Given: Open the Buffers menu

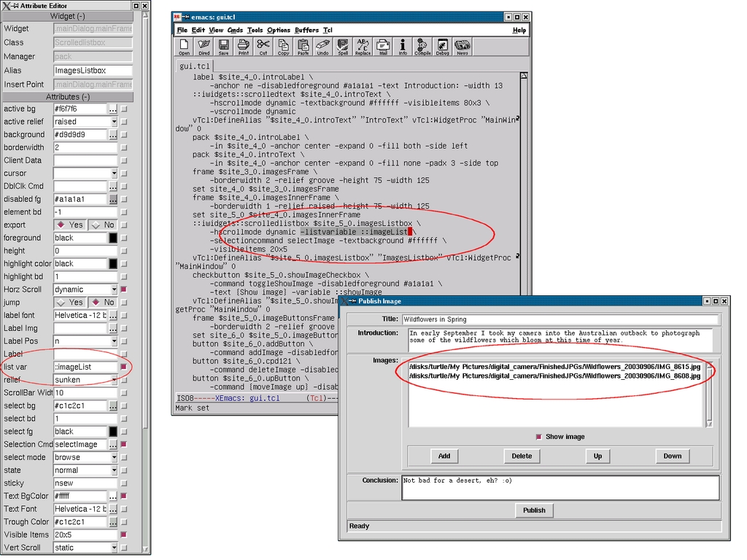Looking at the screenshot, I should [306, 30].
